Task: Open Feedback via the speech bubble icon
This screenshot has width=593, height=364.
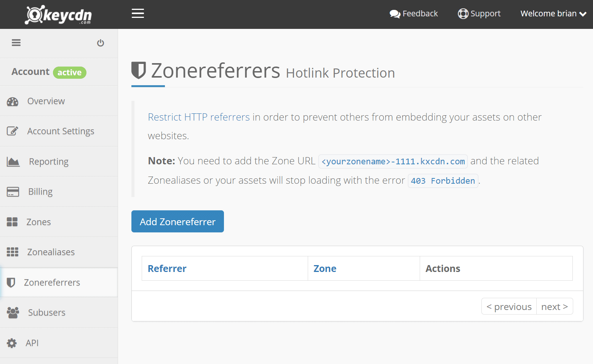Action: pos(395,13)
